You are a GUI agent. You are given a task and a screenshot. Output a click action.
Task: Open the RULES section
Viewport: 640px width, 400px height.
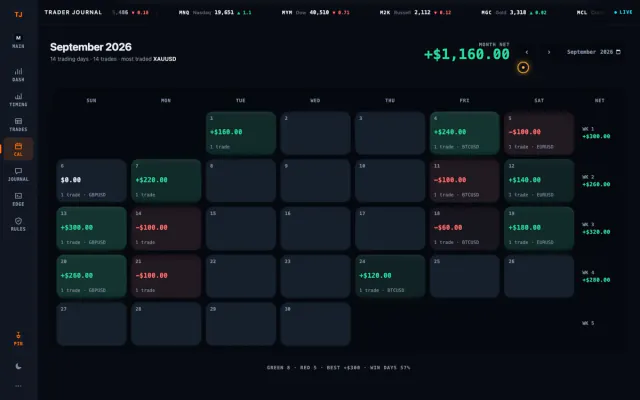18,224
